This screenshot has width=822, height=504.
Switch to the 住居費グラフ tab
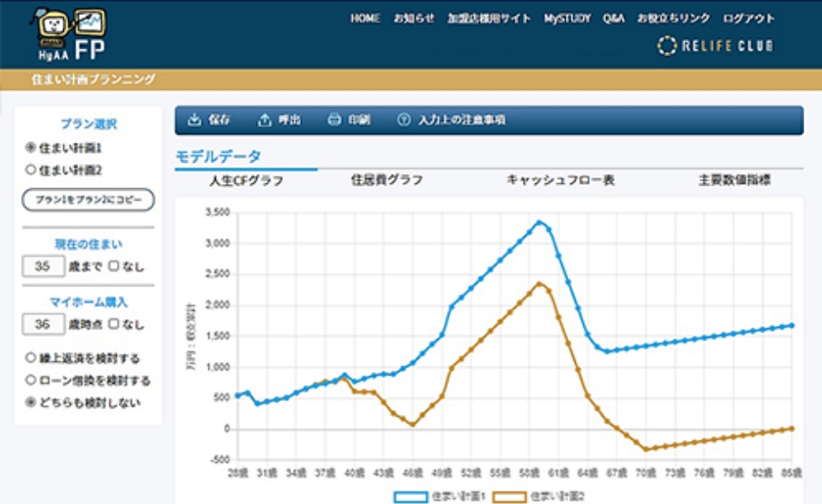click(387, 180)
